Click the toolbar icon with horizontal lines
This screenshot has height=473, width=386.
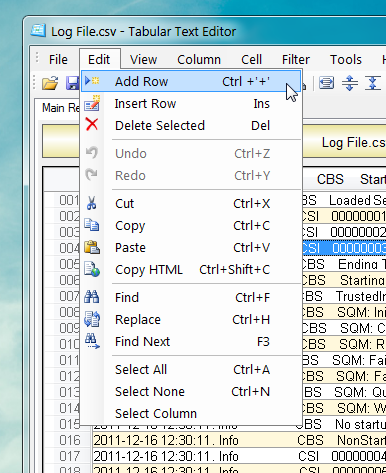pyautogui.click(x=326, y=83)
